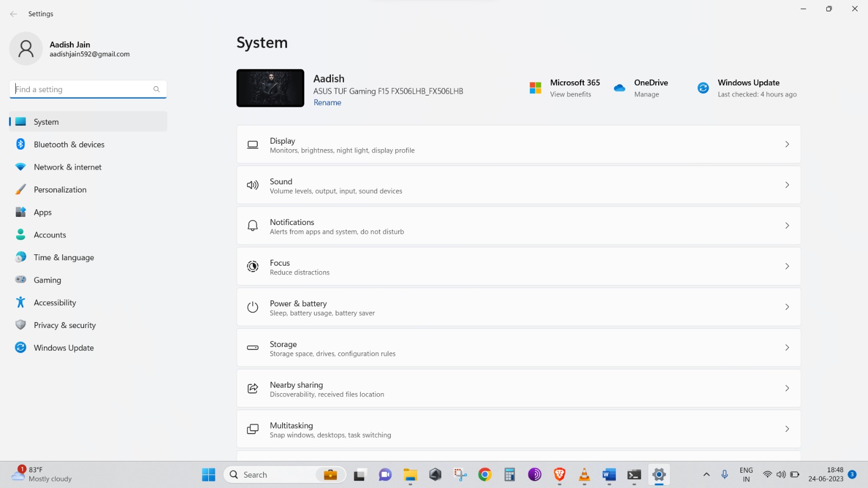Open Google Chrome from the taskbar
This screenshot has width=868, height=488.
tap(484, 475)
